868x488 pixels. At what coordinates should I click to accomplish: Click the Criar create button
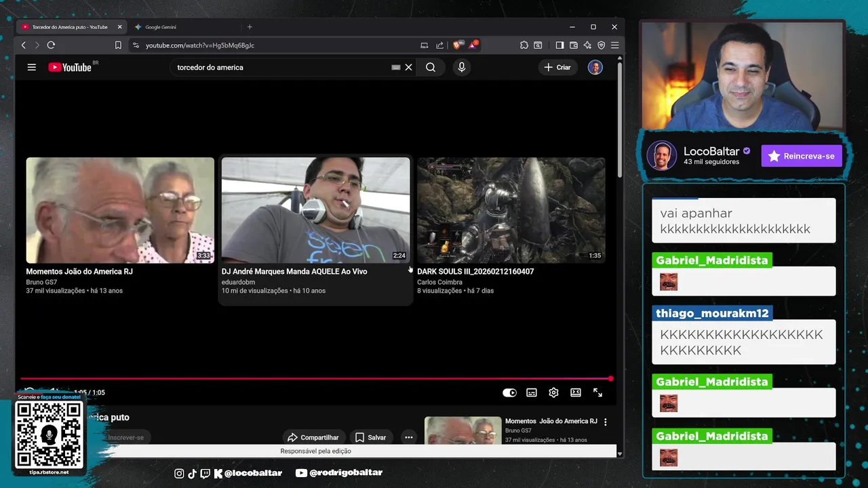point(557,67)
